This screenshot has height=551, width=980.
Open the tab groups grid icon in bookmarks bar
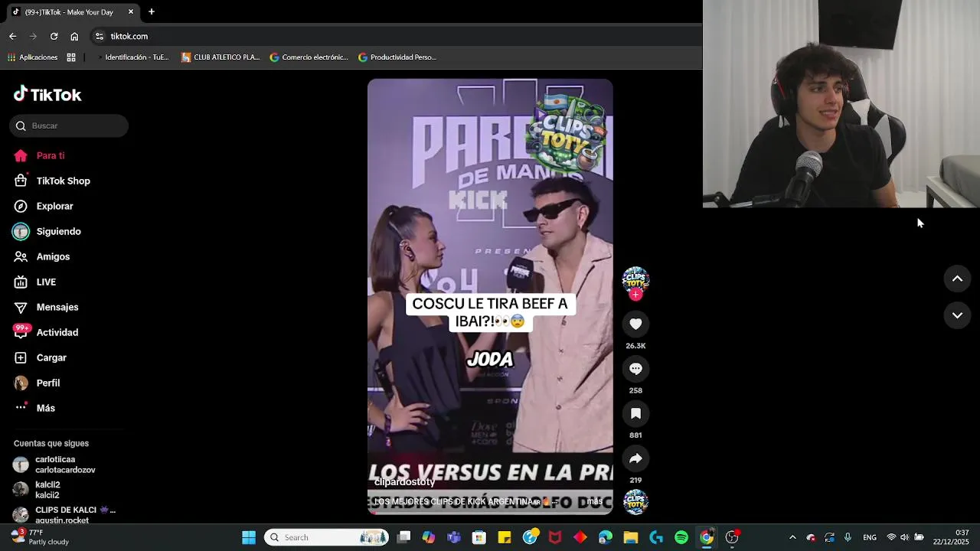click(71, 57)
